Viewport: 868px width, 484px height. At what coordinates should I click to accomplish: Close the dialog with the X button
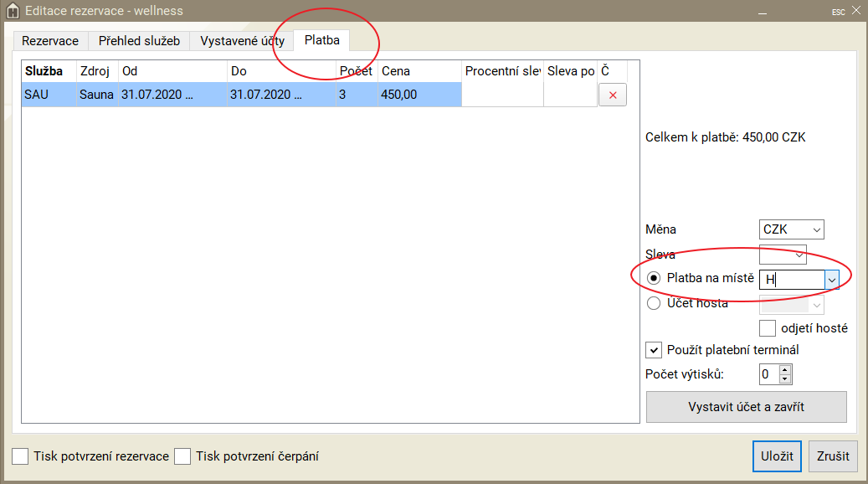(x=855, y=11)
